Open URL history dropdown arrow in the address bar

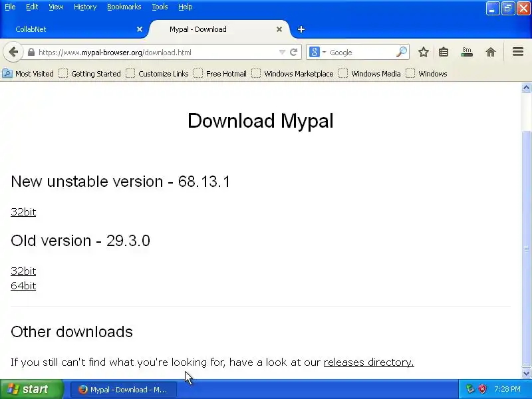282,53
